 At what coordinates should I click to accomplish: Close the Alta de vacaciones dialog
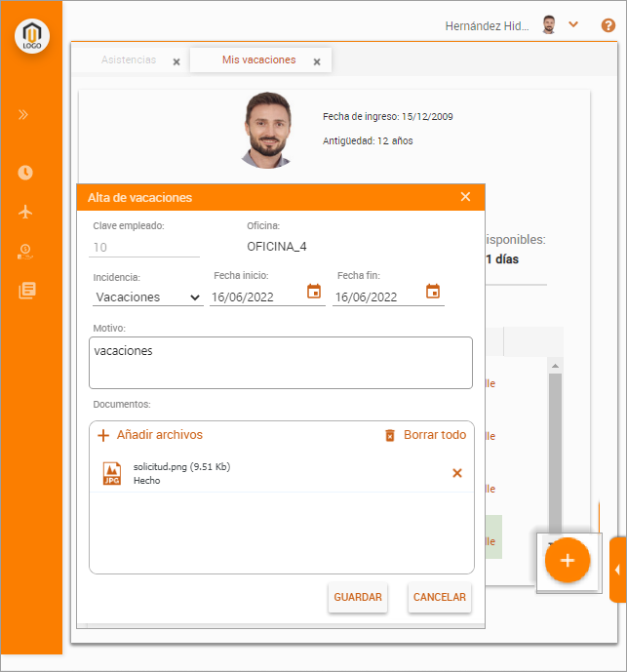(465, 197)
